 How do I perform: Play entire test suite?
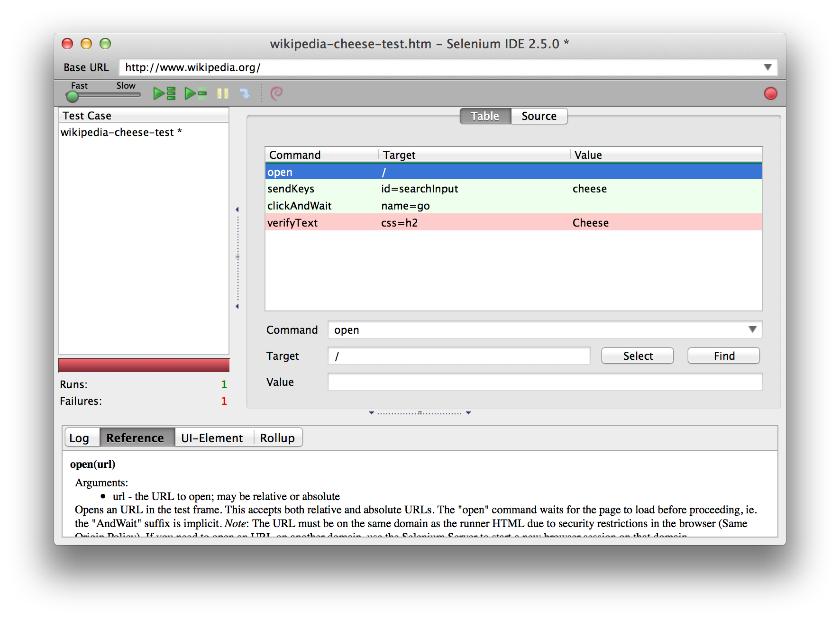click(164, 93)
